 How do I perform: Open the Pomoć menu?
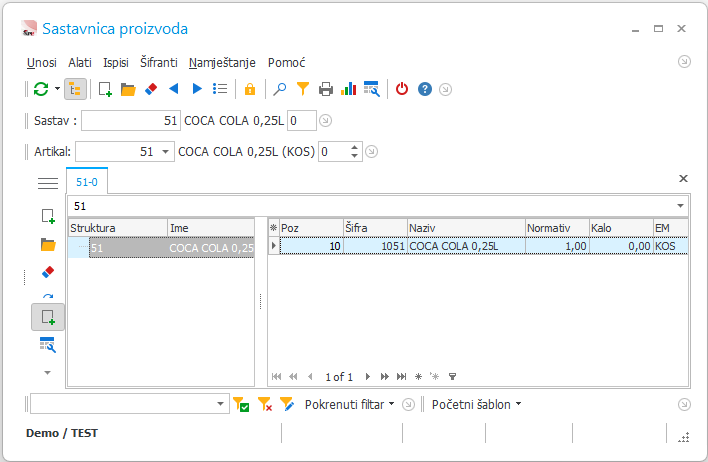(286, 62)
